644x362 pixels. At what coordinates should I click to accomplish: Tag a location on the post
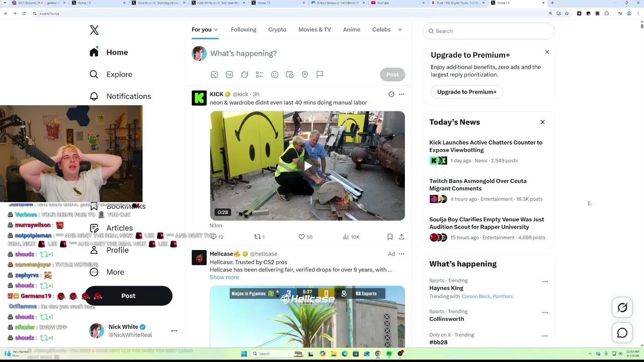pos(305,74)
